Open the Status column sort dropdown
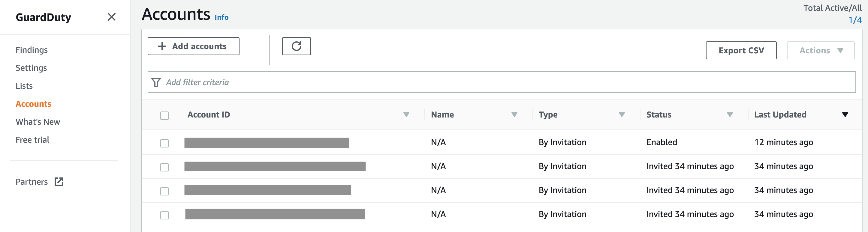The width and height of the screenshot is (868, 232). (x=730, y=115)
